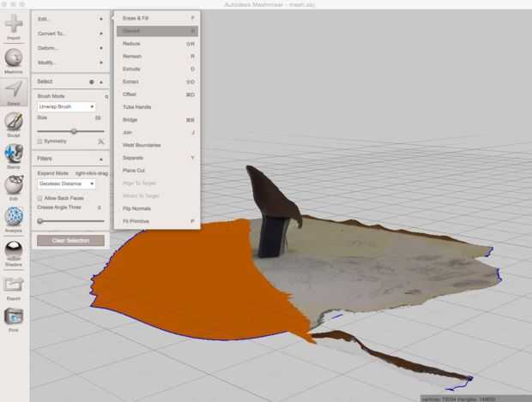This screenshot has width=532, height=402.
Task: Choose Extrude menu entry
Action: click(x=157, y=69)
